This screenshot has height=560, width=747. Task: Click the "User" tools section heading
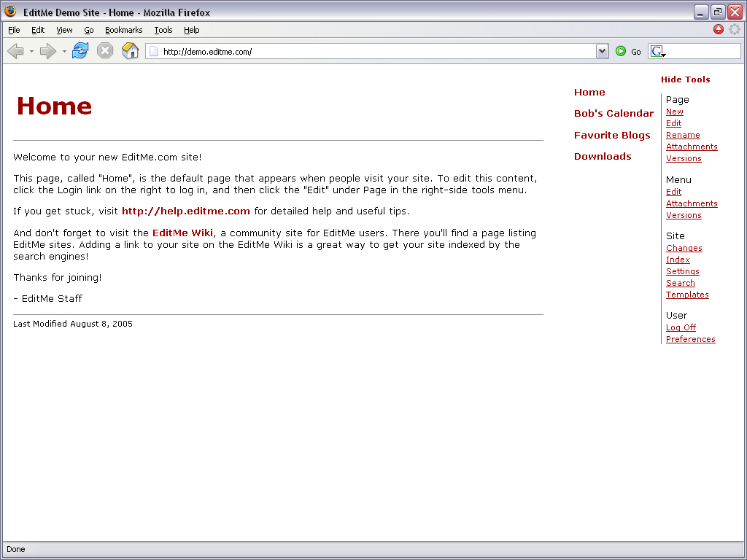pyautogui.click(x=676, y=315)
